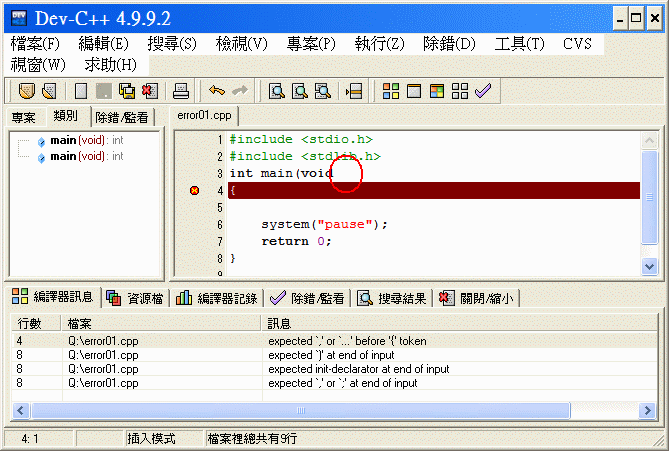The height and width of the screenshot is (451, 669).
Task: Click the Rebuild All gray squares icon
Action: [460, 91]
